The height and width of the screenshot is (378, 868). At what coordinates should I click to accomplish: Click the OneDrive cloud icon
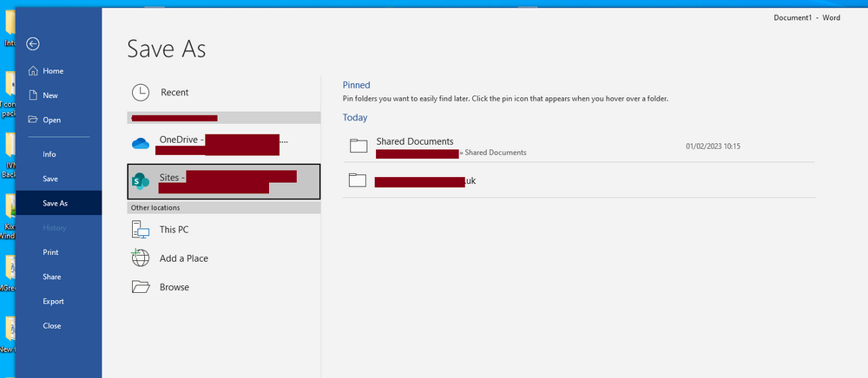(141, 144)
